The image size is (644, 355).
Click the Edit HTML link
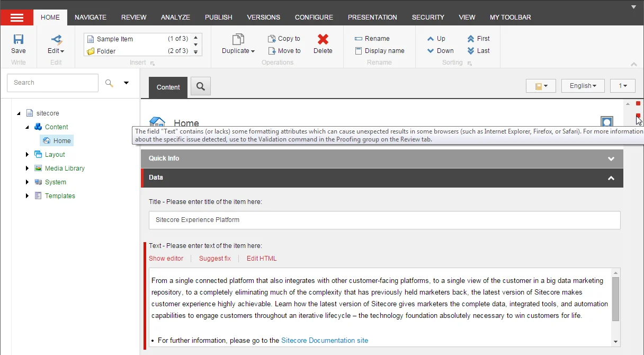[x=262, y=259]
